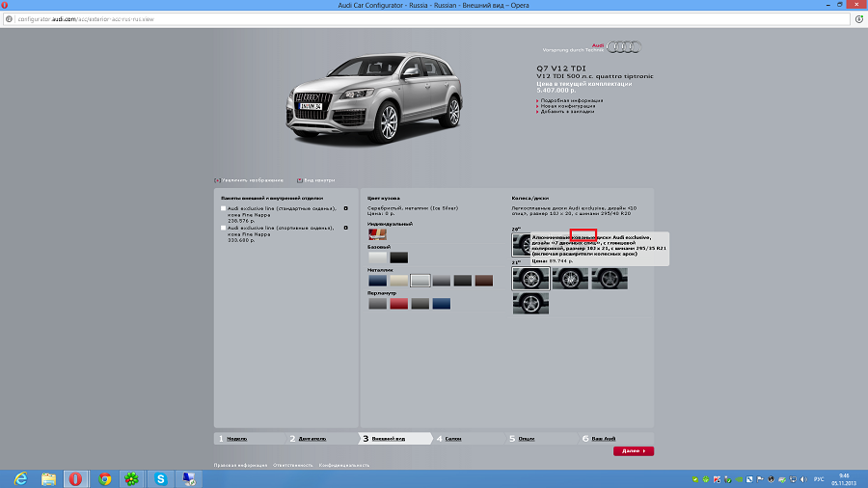
Task: Click the Opera menu icon in title bar
Action: 5,5
